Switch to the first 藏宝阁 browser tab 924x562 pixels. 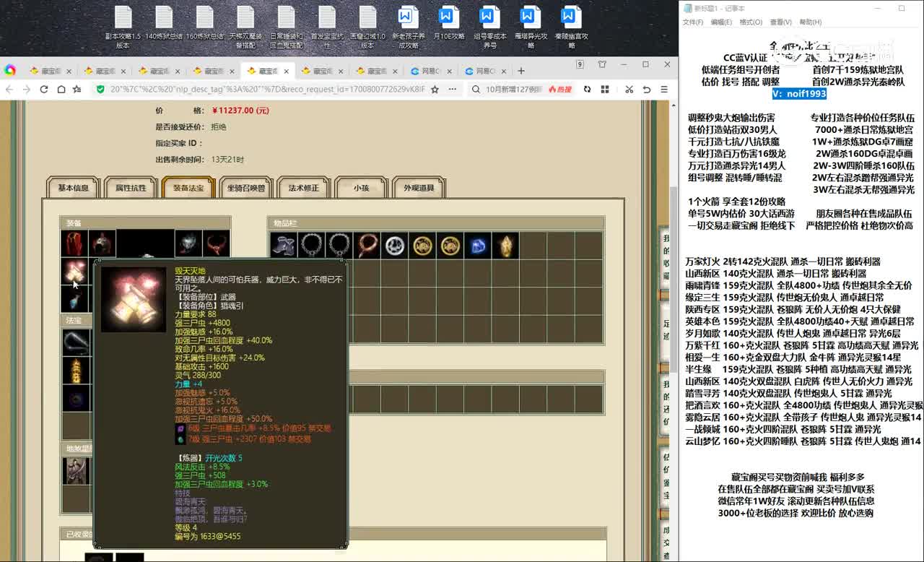pyautogui.click(x=51, y=72)
